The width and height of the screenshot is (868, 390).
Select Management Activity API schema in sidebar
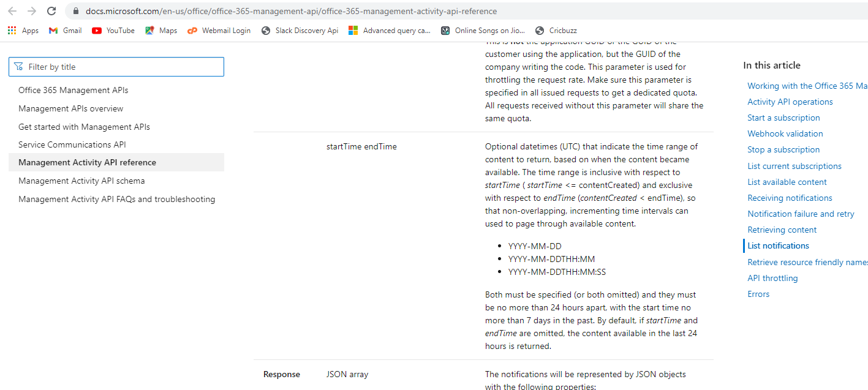[80, 181]
